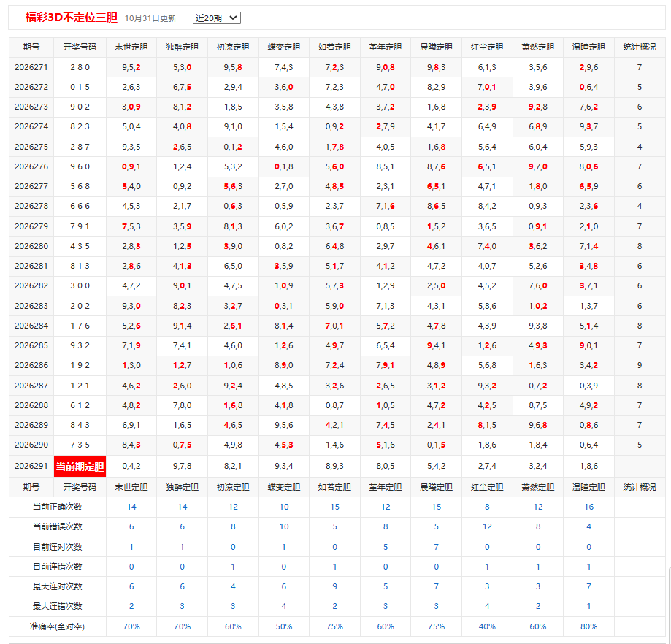Select the 准确率(全对率) row label
This screenshot has height=644, width=671.
tap(58, 626)
